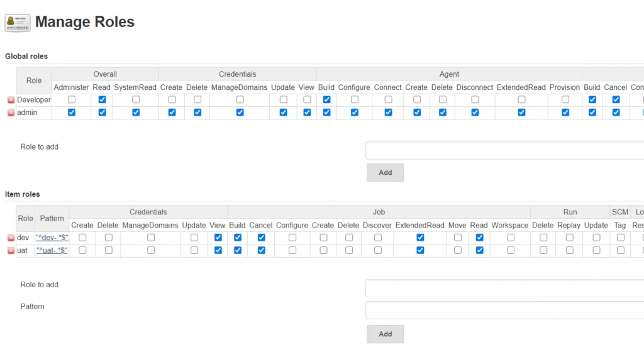Enable Credentials Create for dev item role
Image resolution: width=644 pixels, height=352 pixels.
[x=82, y=237]
